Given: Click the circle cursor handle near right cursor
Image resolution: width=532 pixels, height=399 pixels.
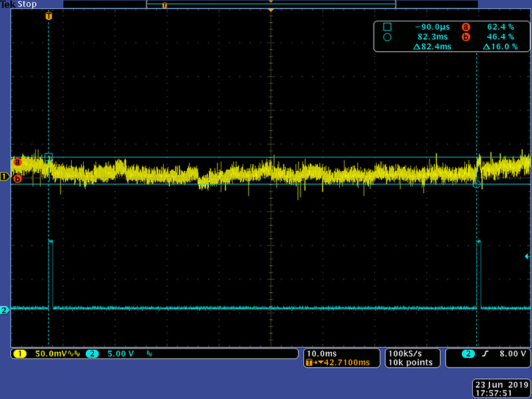Looking at the screenshot, I should point(476,184).
